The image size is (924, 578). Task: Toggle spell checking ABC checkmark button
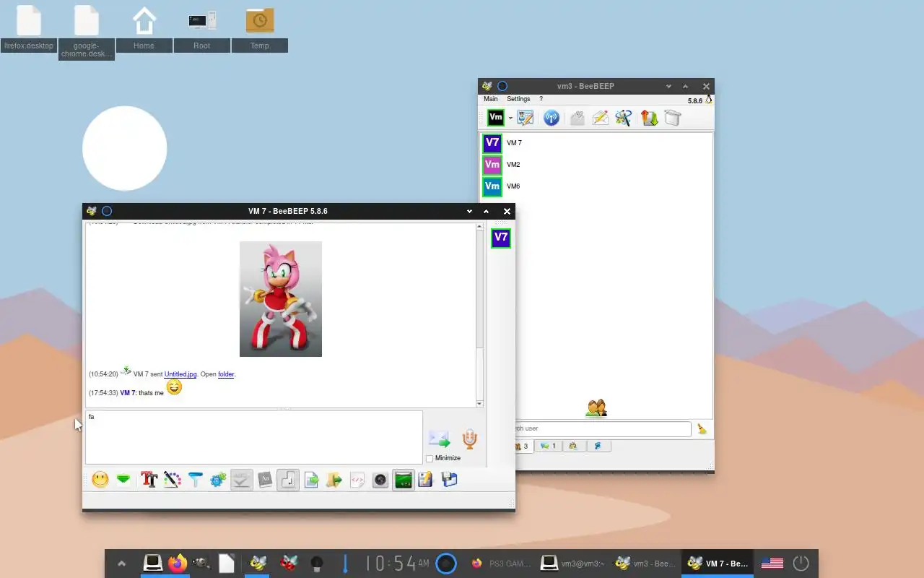242,480
